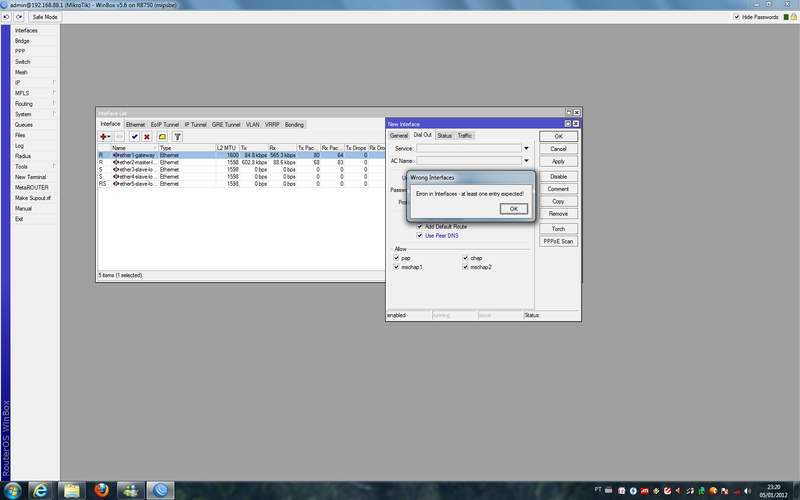800x500 pixels.
Task: Expand the MPLS submenu in sidebar
Action: click(54, 93)
